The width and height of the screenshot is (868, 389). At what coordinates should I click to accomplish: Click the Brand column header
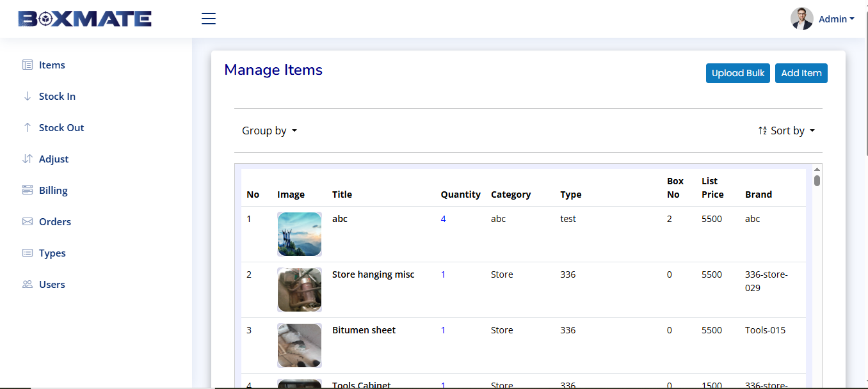pos(759,194)
